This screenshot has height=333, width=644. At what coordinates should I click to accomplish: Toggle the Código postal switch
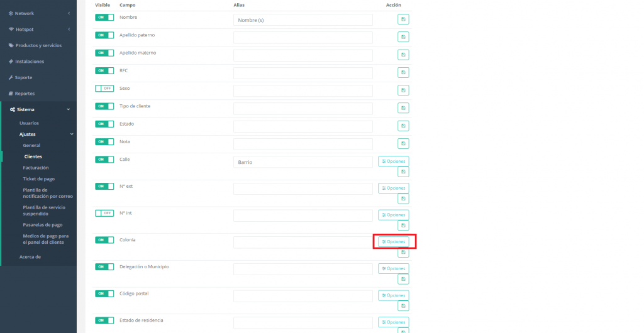point(104,293)
